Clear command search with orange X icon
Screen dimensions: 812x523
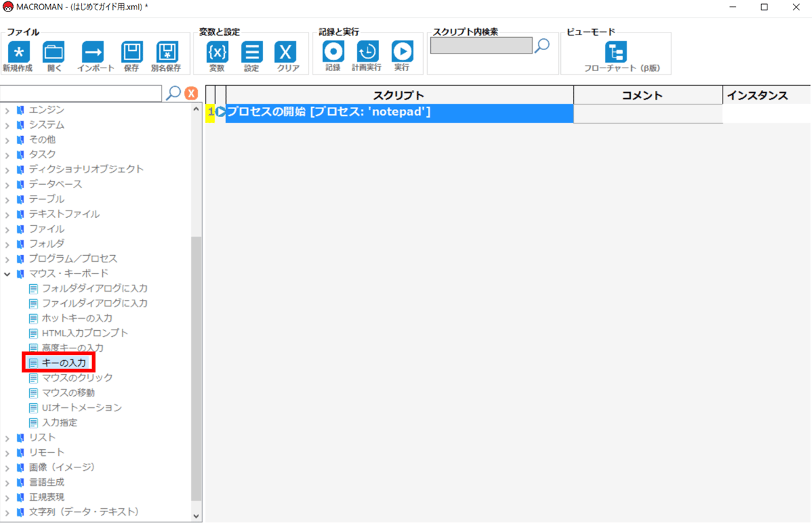click(x=191, y=93)
